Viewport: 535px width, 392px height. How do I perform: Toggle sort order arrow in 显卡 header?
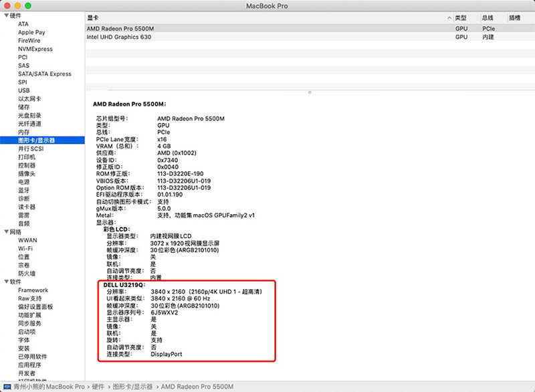click(x=449, y=18)
